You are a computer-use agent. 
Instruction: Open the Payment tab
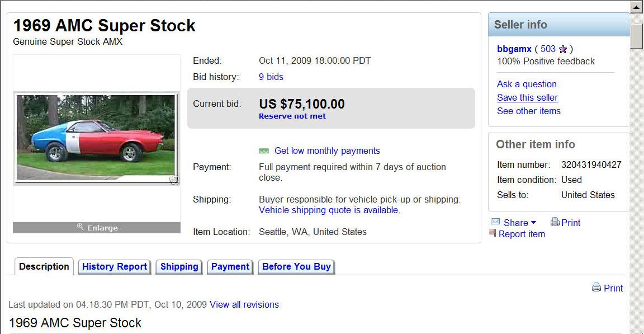pos(230,267)
